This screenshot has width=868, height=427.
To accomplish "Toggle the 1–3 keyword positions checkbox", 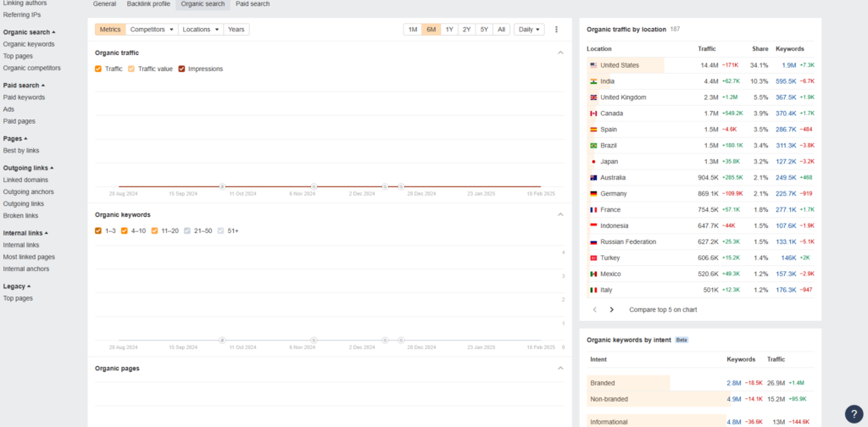I will (98, 230).
